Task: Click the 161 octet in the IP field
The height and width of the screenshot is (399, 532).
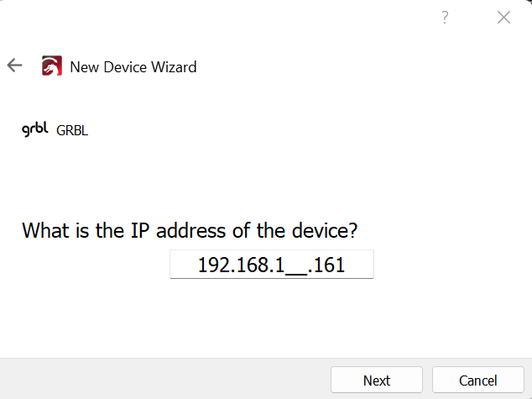Action: tap(329, 266)
